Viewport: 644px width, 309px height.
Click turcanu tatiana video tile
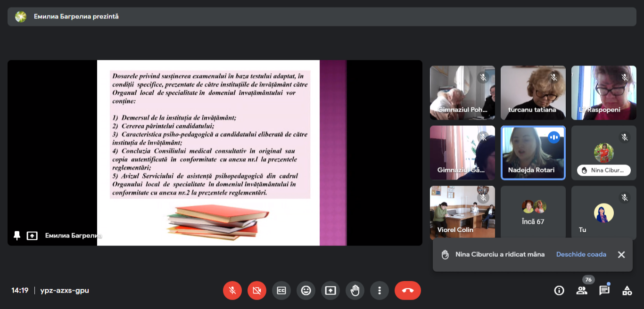click(x=533, y=93)
